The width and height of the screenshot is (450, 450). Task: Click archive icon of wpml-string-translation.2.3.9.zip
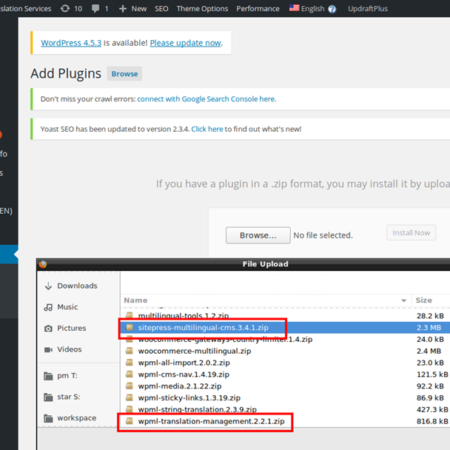[x=129, y=409]
